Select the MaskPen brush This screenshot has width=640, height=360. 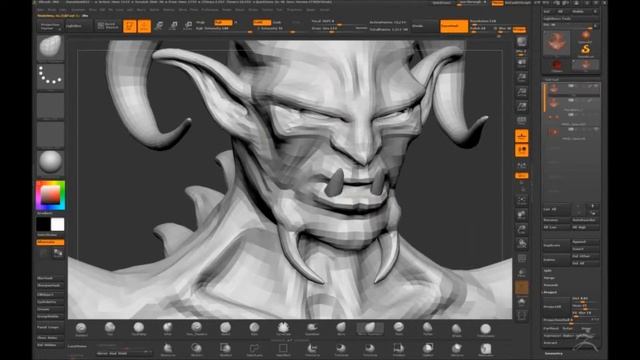pyautogui.click(x=167, y=349)
